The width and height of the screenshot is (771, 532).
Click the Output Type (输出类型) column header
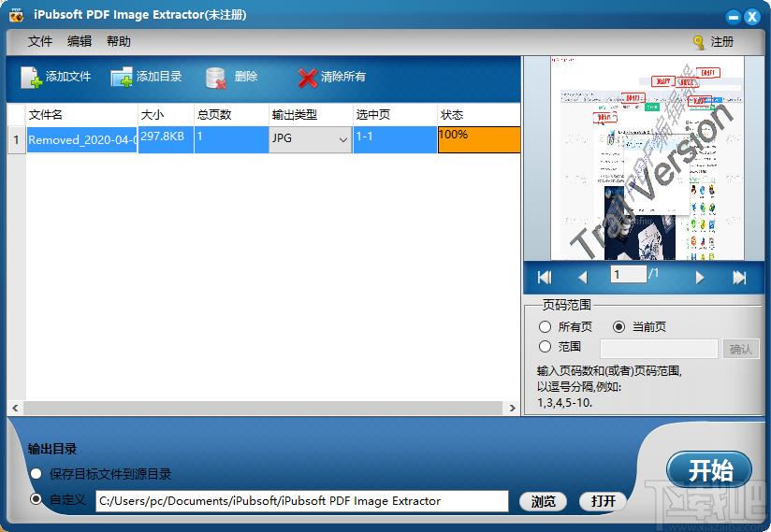311,114
